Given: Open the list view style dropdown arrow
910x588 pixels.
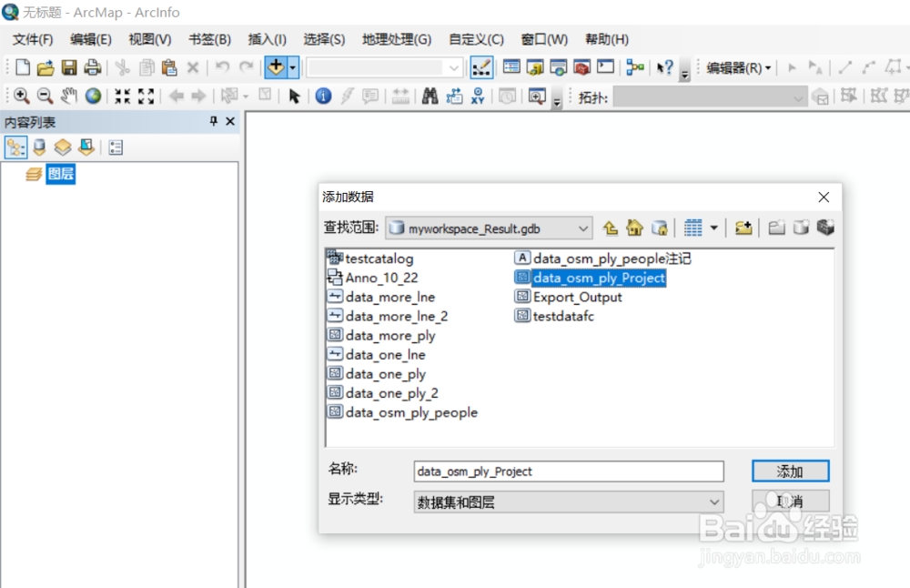Looking at the screenshot, I should pyautogui.click(x=715, y=228).
